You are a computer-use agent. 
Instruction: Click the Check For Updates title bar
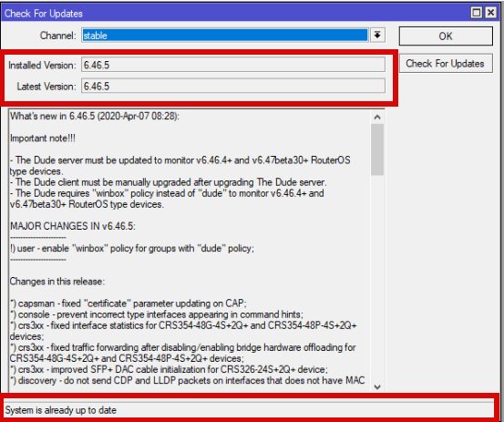[x=234, y=13]
